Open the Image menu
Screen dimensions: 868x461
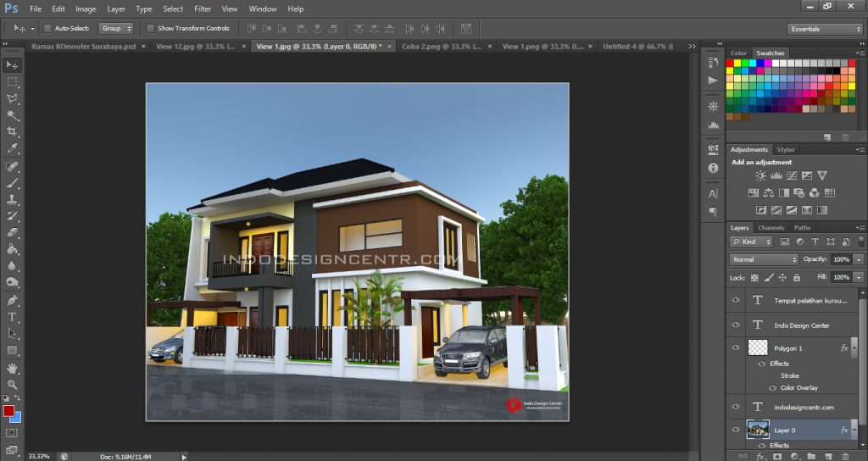(x=86, y=8)
